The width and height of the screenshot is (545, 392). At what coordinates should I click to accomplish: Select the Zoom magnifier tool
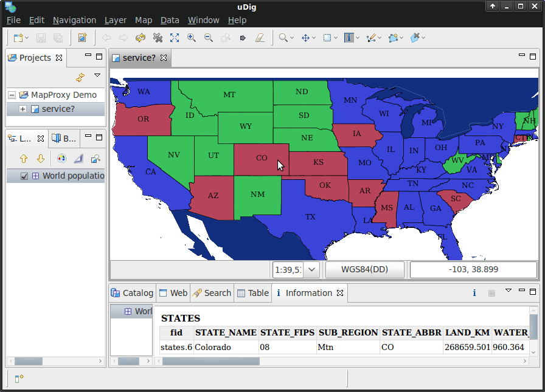click(283, 38)
